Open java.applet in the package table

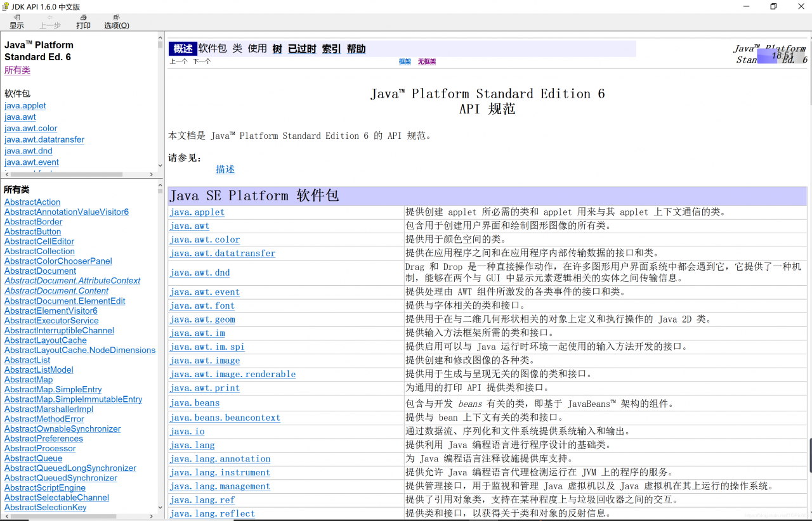(x=197, y=212)
